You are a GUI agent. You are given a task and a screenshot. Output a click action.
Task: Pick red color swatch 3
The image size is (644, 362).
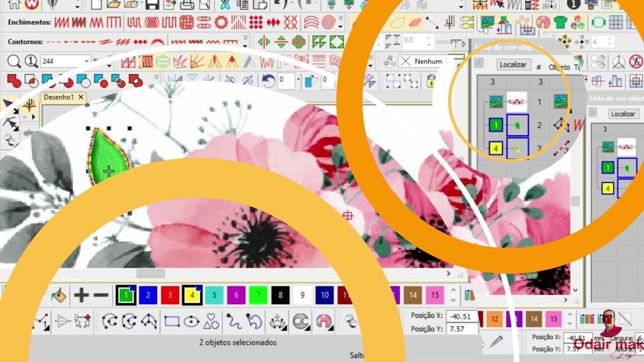coord(170,295)
